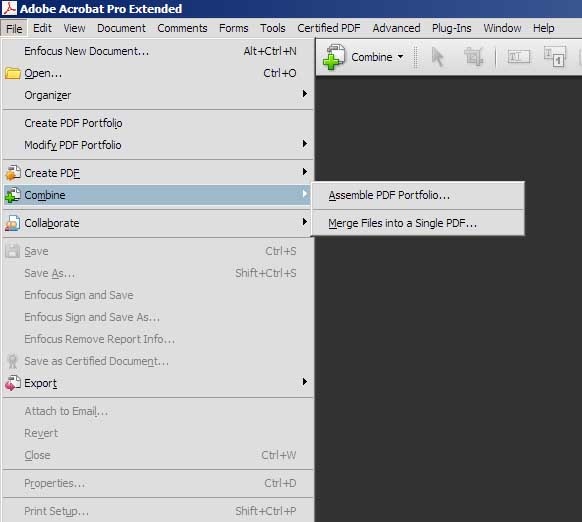Select the arrow Select tool in toolbar
This screenshot has height=522, width=582.
[438, 58]
